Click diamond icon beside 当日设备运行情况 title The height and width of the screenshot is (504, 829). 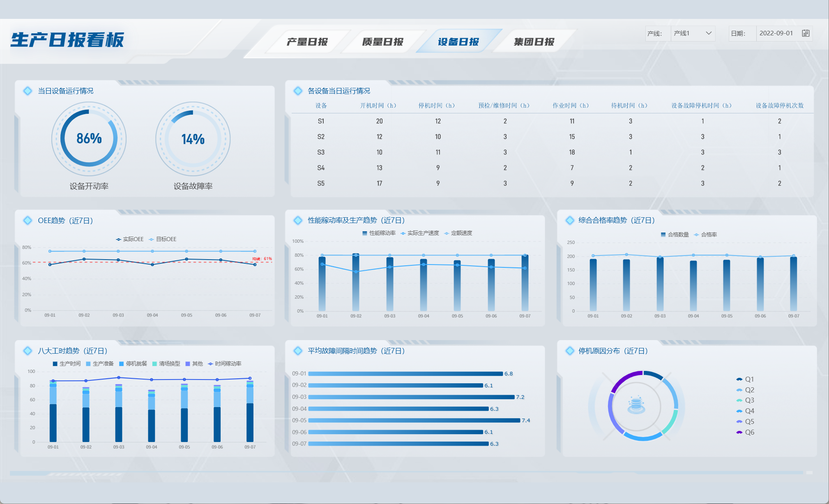point(28,91)
